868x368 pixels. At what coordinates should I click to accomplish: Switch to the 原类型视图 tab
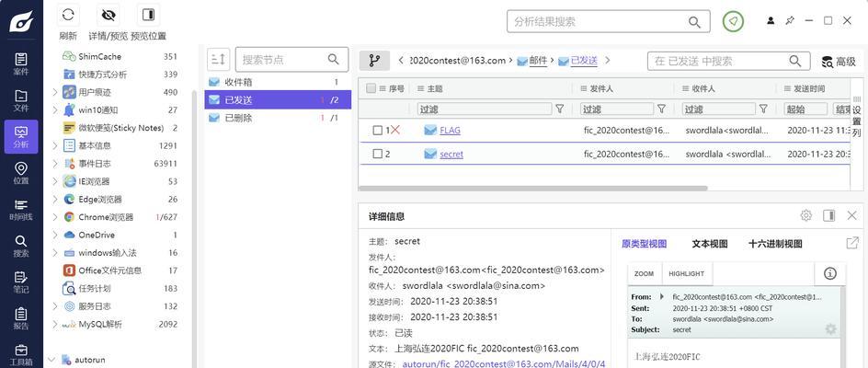(x=644, y=244)
